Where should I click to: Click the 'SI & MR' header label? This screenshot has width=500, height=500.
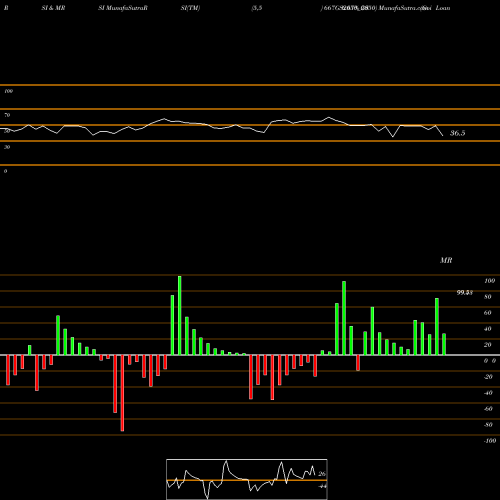(53, 8)
